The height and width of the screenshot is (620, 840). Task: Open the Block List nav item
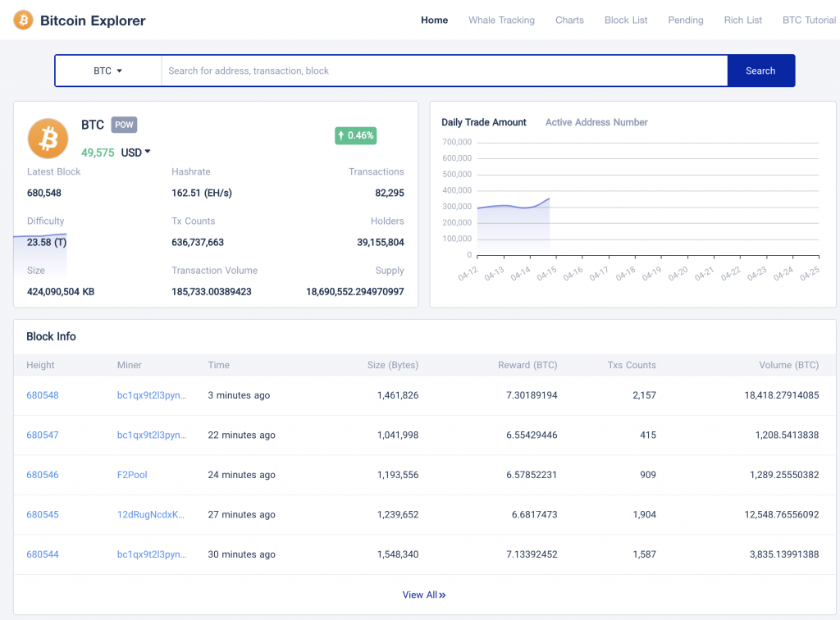(626, 20)
